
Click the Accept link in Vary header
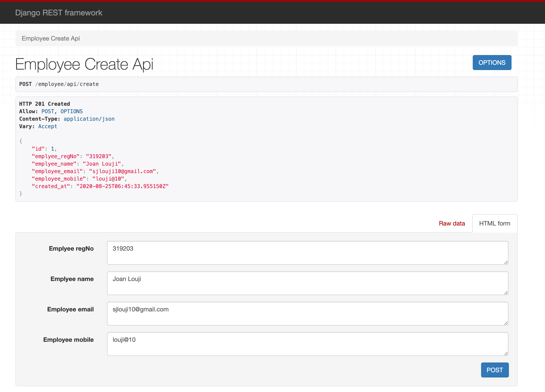[48, 126]
